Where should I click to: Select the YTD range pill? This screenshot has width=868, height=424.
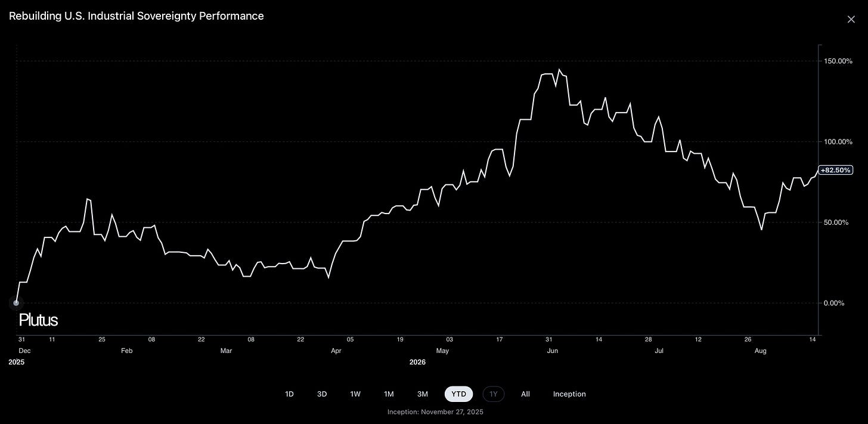pyautogui.click(x=458, y=394)
